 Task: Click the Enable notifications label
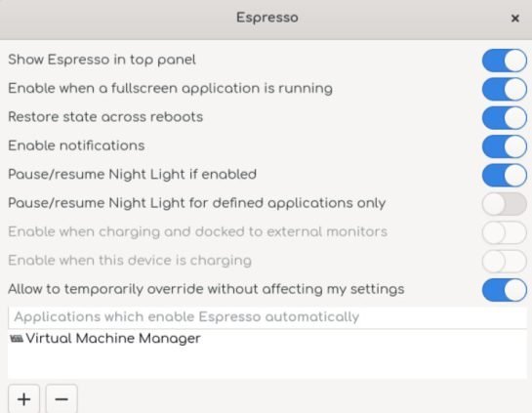76,145
